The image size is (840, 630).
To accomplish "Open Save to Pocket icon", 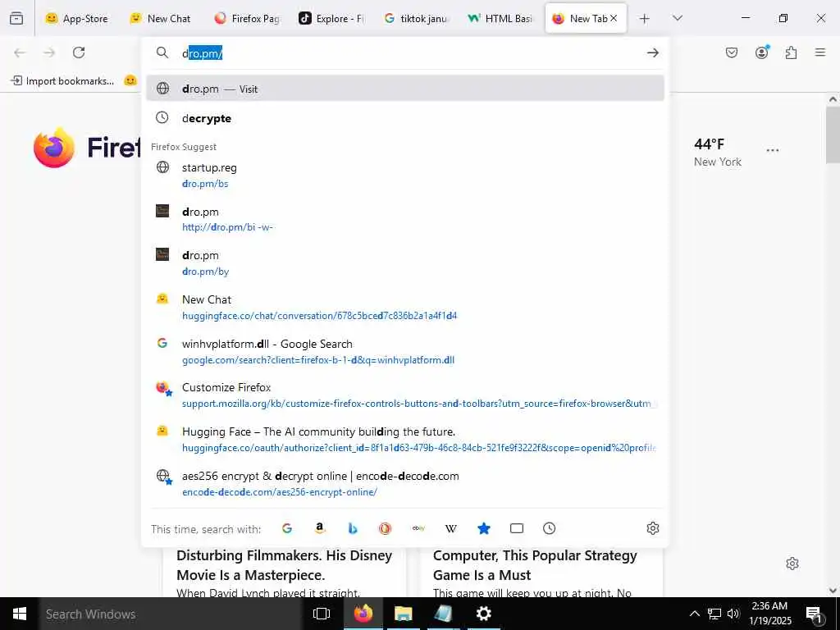I will (x=732, y=52).
